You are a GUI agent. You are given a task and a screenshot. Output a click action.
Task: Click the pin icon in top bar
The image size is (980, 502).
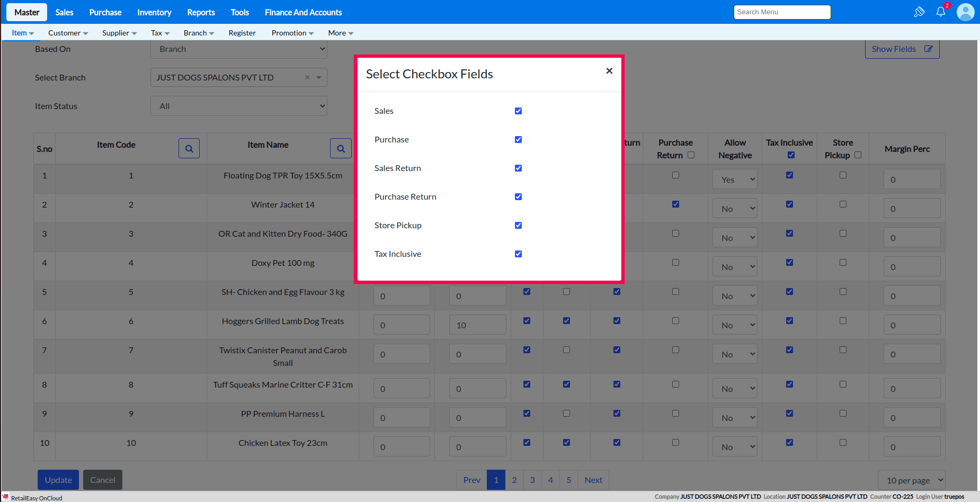point(919,12)
